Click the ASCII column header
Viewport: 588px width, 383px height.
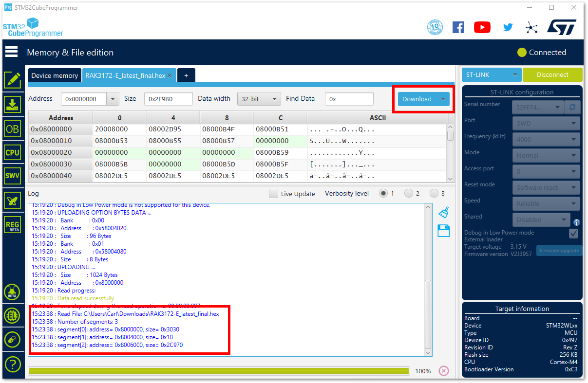(378, 118)
